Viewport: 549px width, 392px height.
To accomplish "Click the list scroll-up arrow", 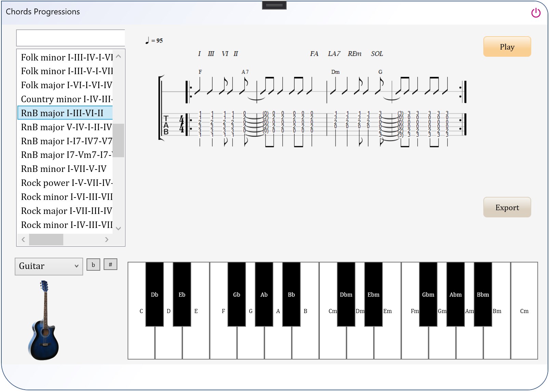I will [118, 56].
